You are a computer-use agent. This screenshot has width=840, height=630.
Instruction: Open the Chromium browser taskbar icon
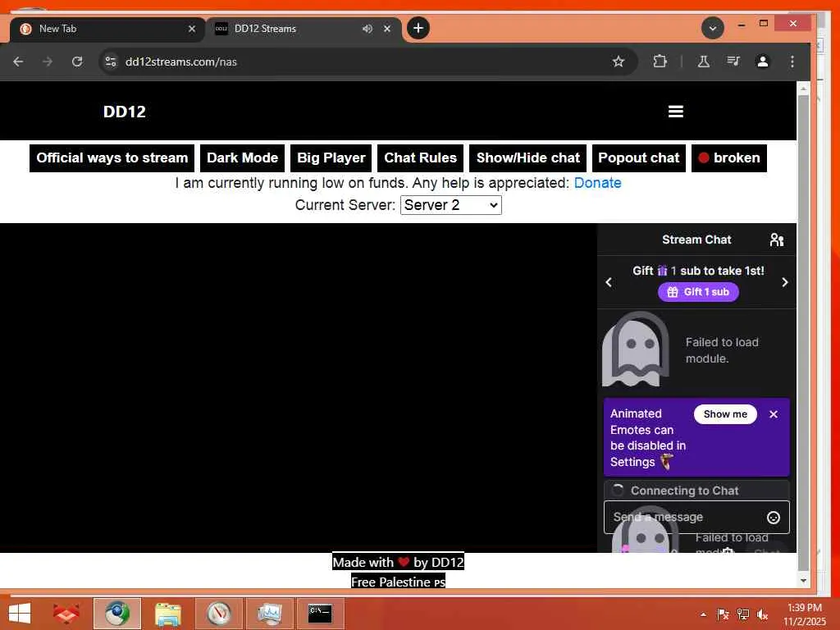116,614
